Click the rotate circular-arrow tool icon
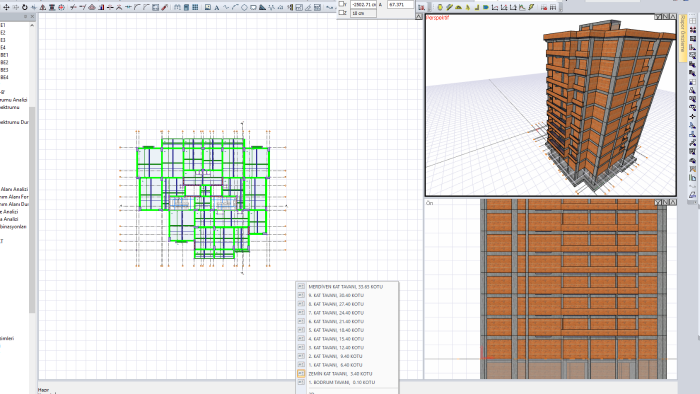This screenshot has height=394, width=700. [x=25, y=8]
